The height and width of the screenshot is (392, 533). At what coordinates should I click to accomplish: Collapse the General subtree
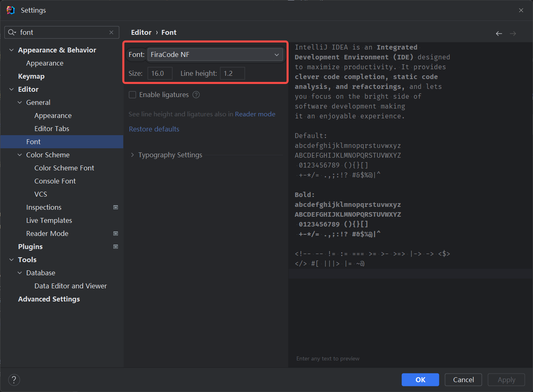tap(20, 102)
